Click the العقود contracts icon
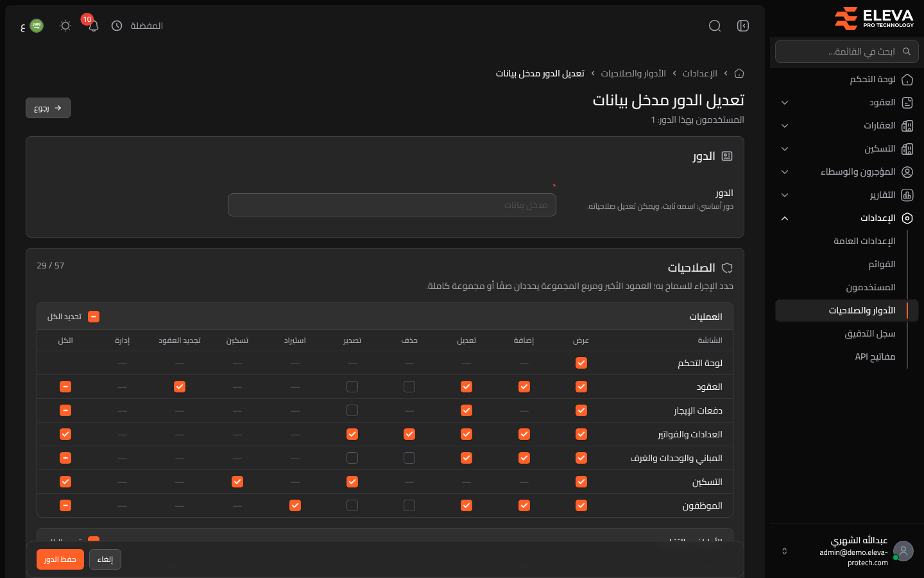The height and width of the screenshot is (578, 924). pos(907,103)
